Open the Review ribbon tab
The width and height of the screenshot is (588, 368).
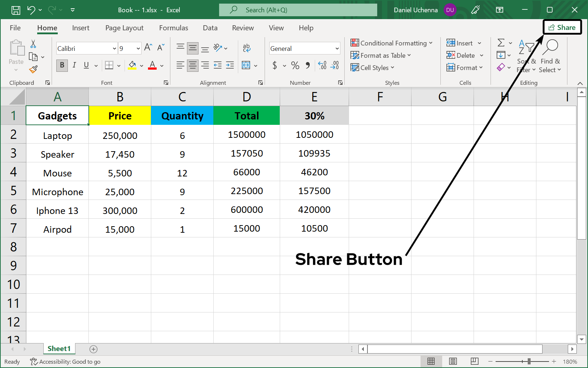click(x=243, y=28)
